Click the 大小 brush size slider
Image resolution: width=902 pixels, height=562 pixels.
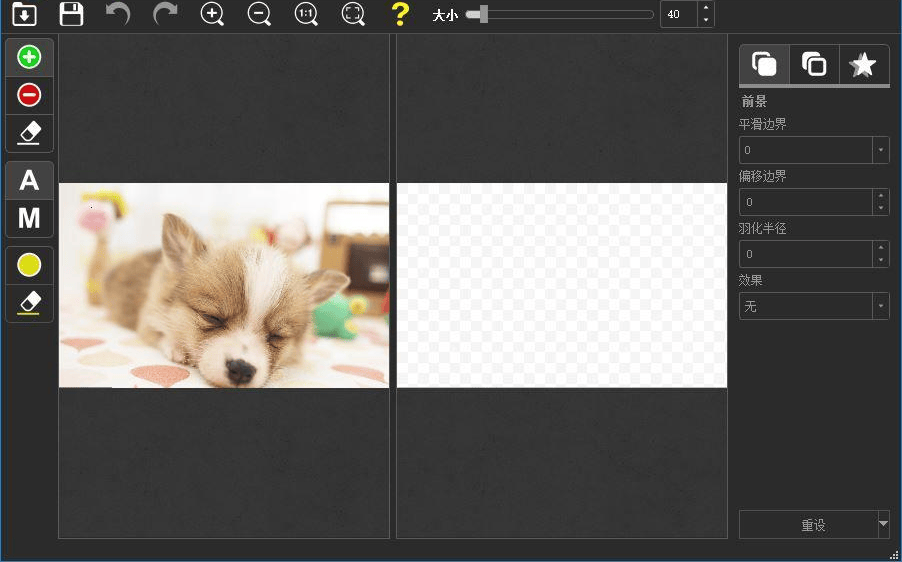tap(560, 15)
